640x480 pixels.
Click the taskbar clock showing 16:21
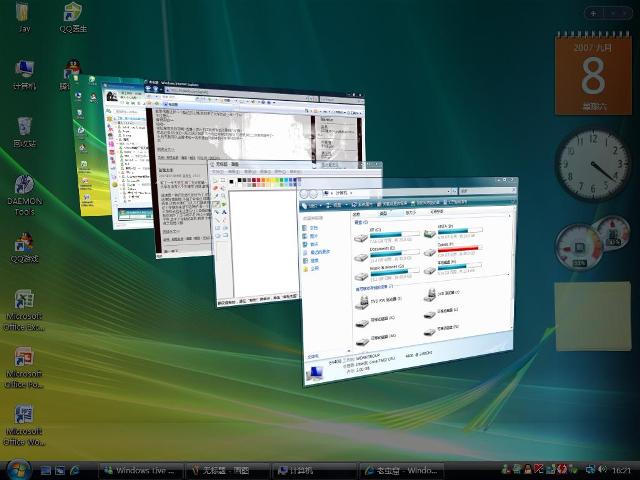point(621,470)
